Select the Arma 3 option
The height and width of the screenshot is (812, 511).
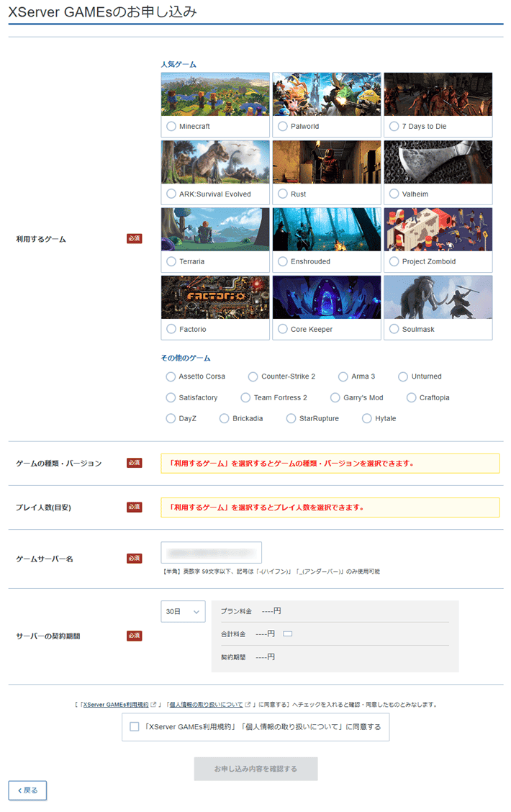(343, 376)
